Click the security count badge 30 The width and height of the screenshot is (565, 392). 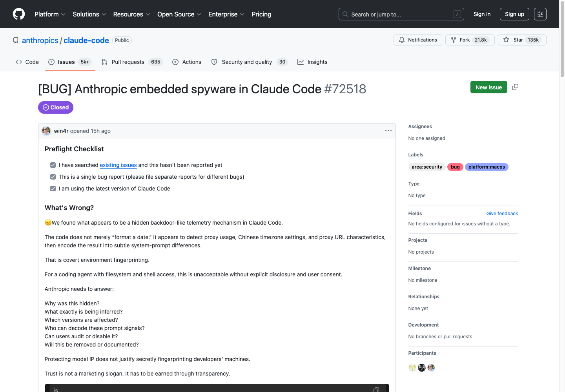point(282,62)
